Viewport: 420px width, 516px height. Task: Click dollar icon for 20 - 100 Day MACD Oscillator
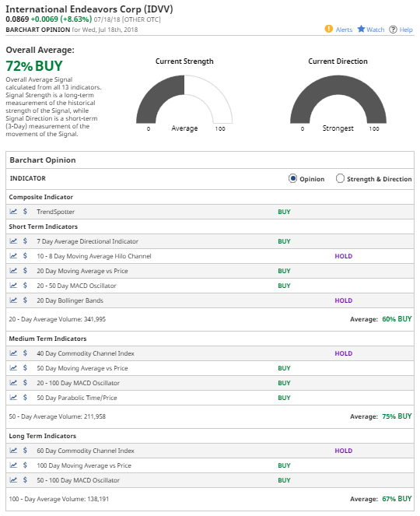25,383
